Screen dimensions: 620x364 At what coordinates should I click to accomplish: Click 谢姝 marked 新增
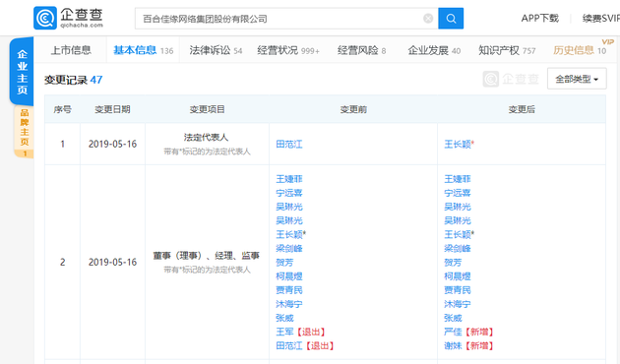[x=453, y=346]
